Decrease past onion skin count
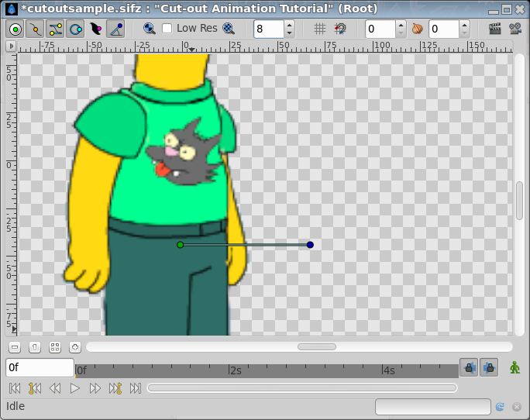The width and height of the screenshot is (530, 420). 401,33
